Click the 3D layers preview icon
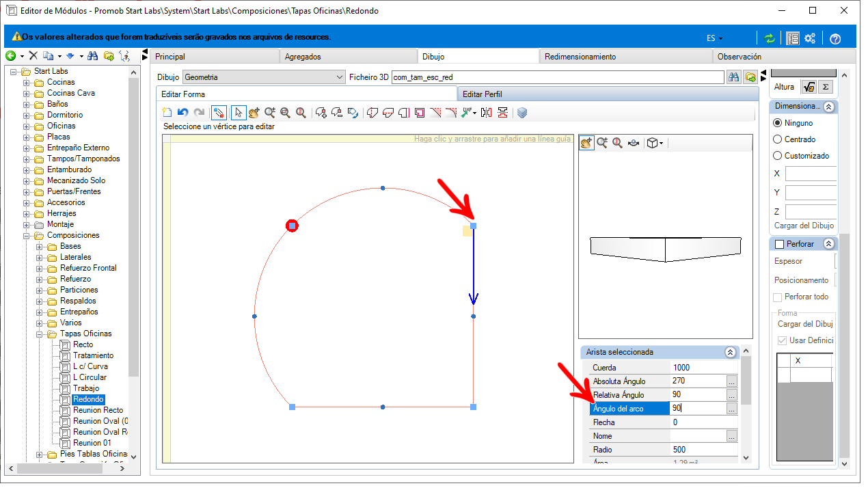The width and height of the screenshot is (868, 488). (x=522, y=112)
